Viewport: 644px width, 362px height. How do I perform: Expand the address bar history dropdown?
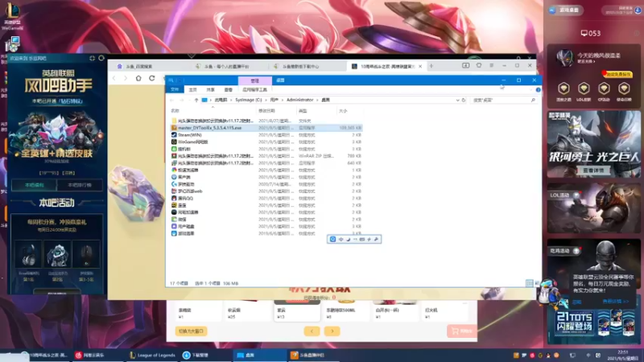(x=457, y=100)
